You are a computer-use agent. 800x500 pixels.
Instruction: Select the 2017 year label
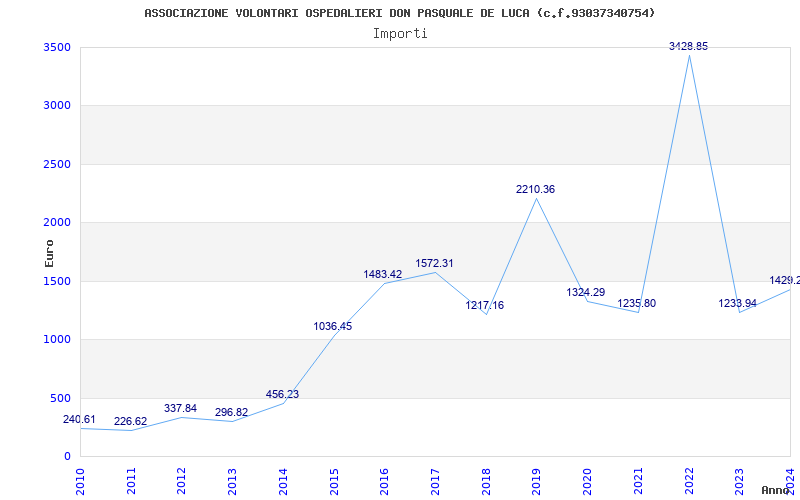tap(435, 481)
